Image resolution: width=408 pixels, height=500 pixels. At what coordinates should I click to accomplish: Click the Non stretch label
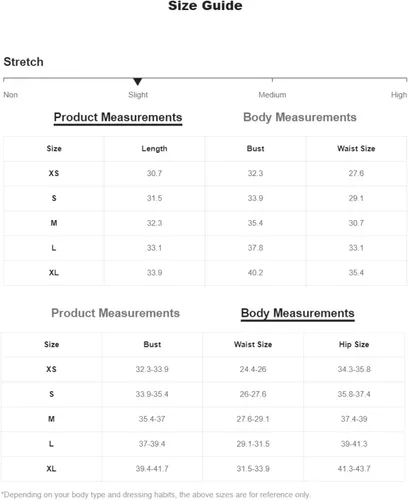(11, 95)
